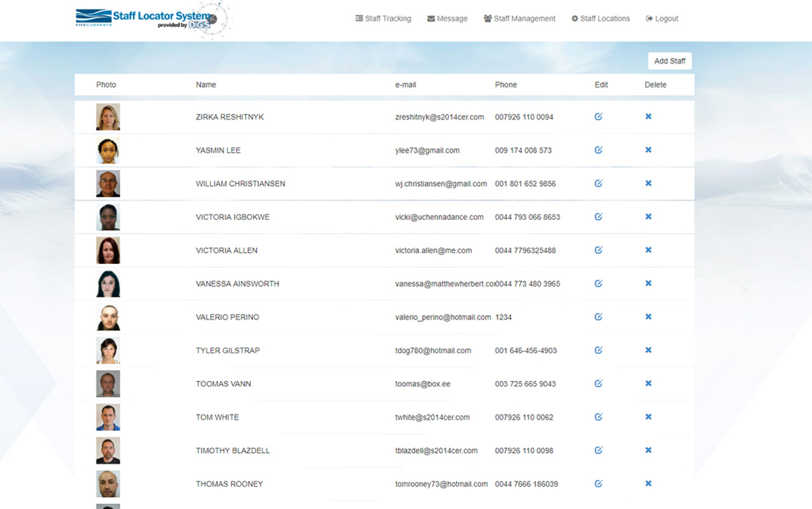
Task: Click email victoria.allen@me.com
Action: point(434,250)
